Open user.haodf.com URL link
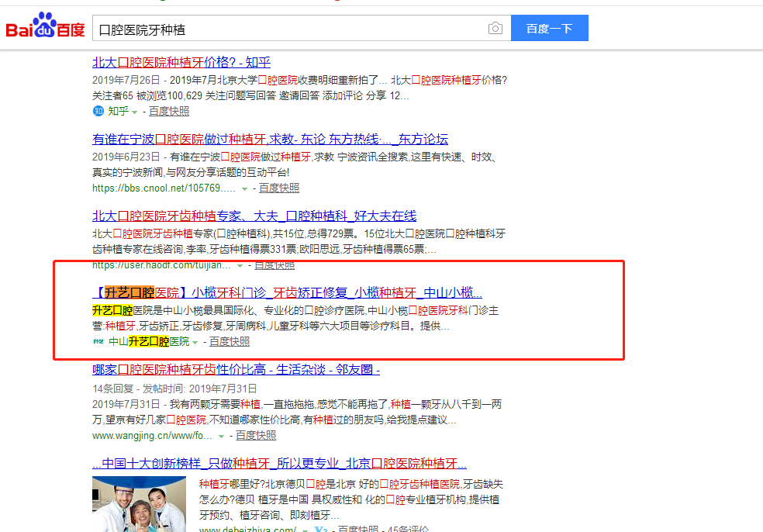The width and height of the screenshot is (763, 532). point(161,265)
